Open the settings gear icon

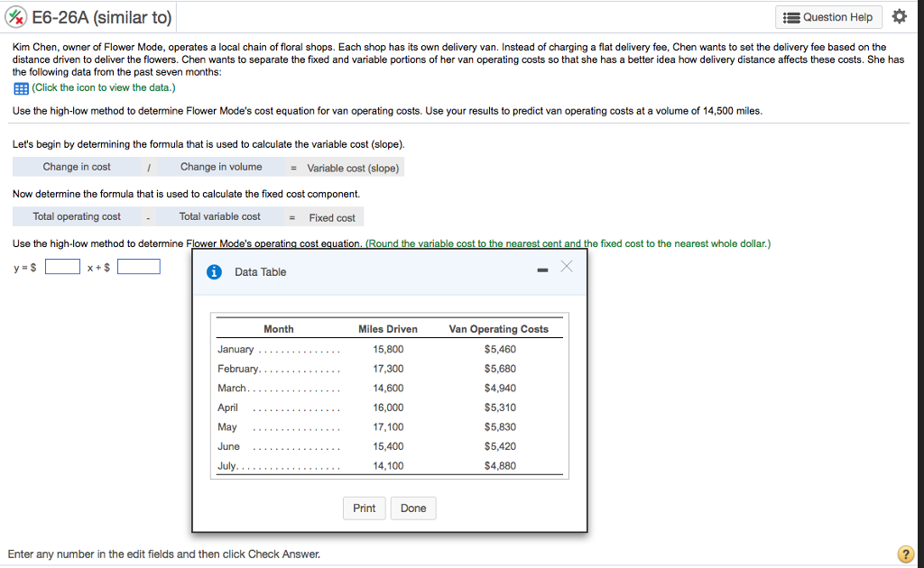pos(899,16)
